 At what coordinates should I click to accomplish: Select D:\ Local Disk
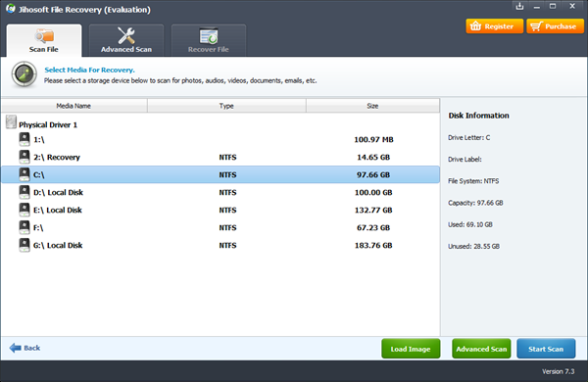point(220,192)
